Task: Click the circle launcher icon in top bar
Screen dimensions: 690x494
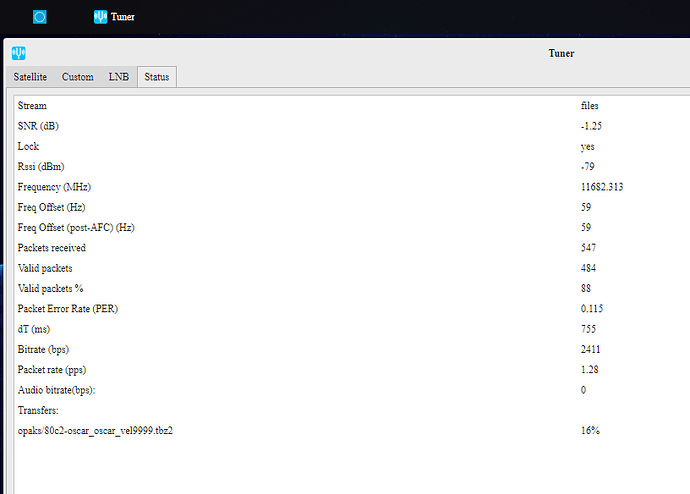Action: (x=40, y=17)
